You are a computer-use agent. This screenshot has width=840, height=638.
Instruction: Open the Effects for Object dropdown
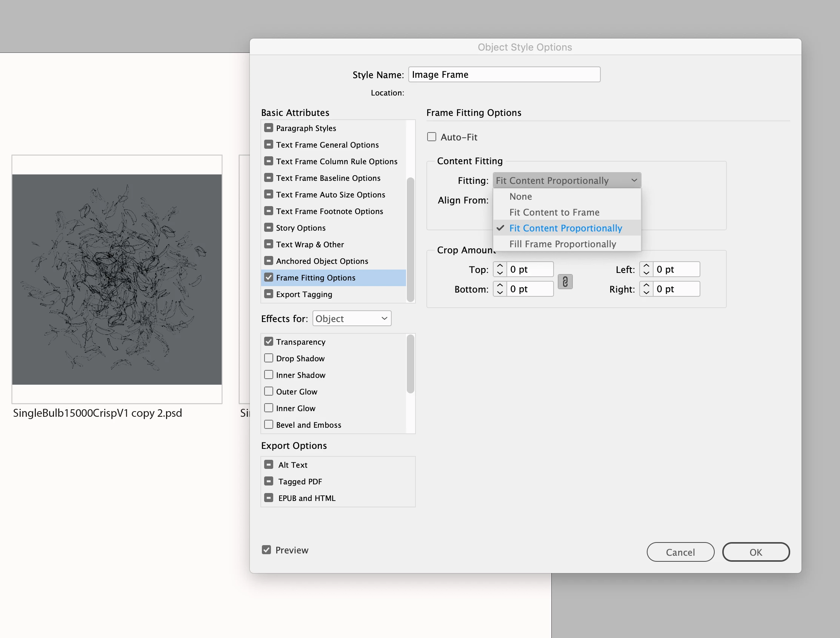352,318
